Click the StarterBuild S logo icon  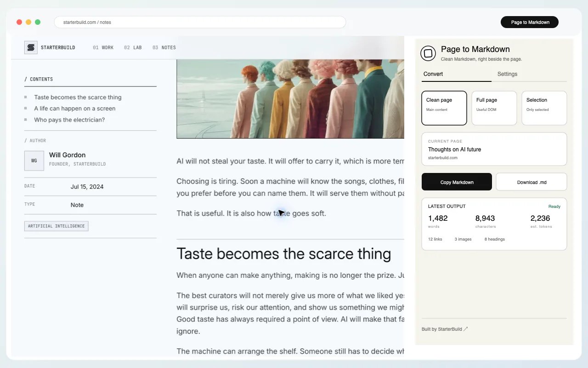coord(31,47)
